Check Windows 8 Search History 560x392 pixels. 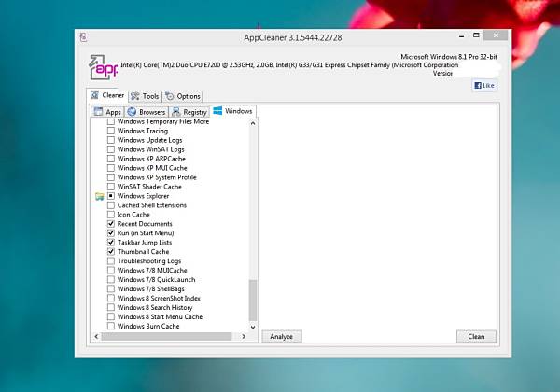coord(111,307)
